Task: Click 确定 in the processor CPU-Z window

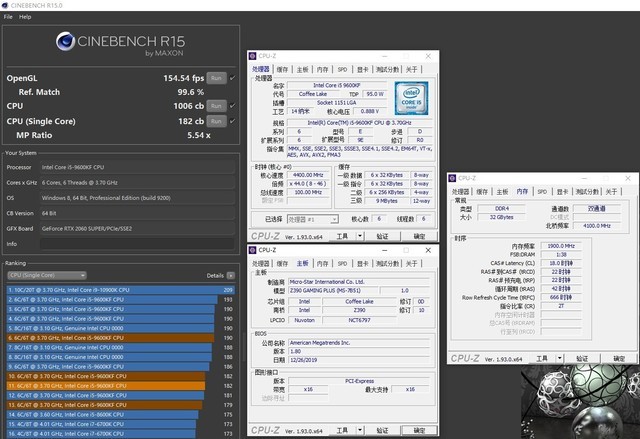Action: click(419, 236)
